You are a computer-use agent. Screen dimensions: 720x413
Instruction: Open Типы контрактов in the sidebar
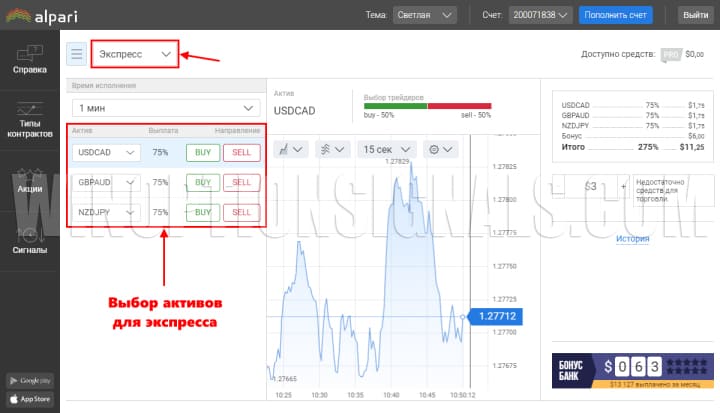pos(29,121)
